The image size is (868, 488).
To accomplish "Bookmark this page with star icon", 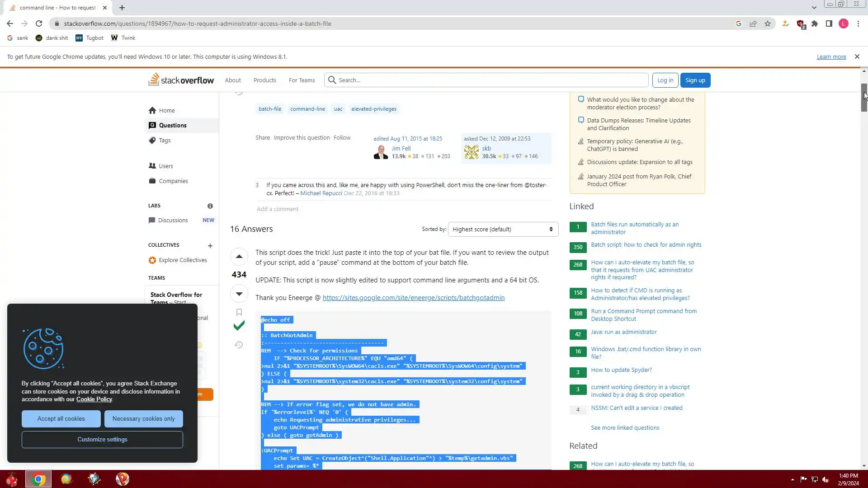I will [768, 23].
